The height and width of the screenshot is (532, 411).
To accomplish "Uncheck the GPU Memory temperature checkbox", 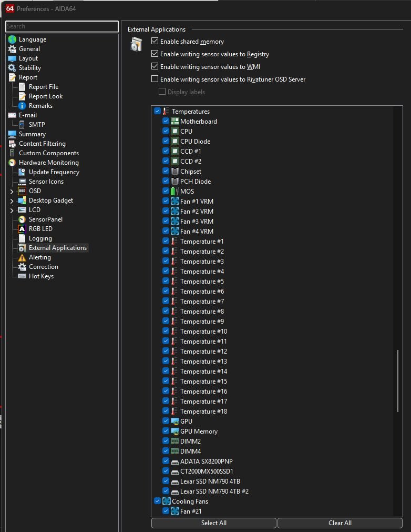I will (166, 431).
